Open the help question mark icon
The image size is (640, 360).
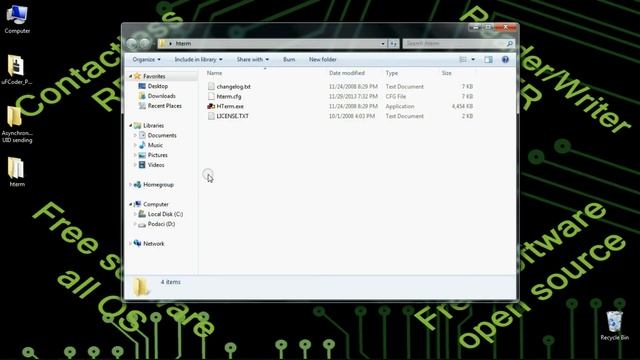click(505, 60)
